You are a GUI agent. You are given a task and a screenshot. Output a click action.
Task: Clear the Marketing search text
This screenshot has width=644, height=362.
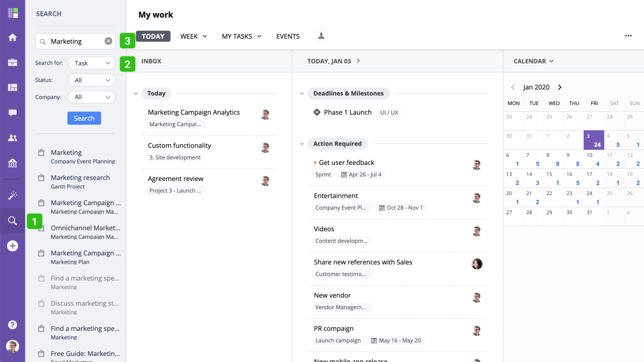point(108,41)
